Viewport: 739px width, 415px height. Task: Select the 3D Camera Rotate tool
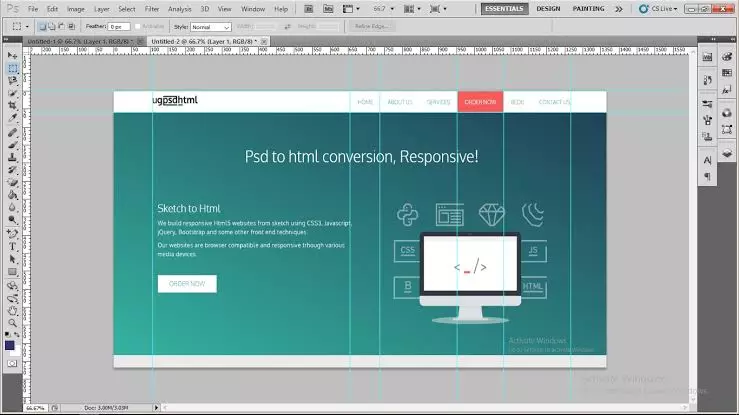click(12, 298)
